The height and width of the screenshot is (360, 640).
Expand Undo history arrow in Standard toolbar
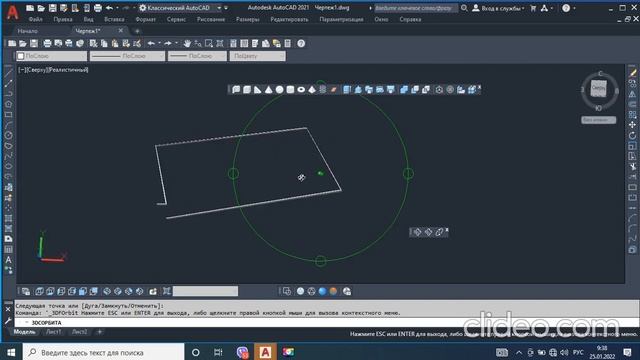[159, 43]
